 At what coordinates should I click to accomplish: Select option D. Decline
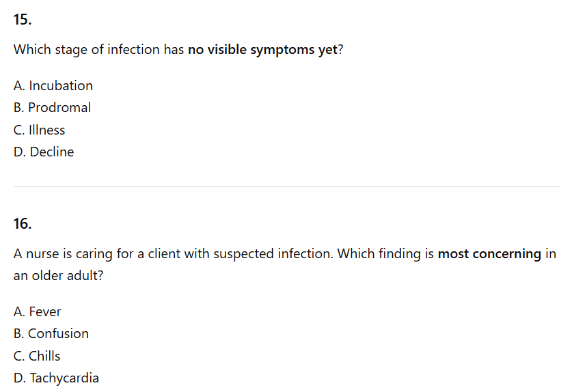point(44,152)
